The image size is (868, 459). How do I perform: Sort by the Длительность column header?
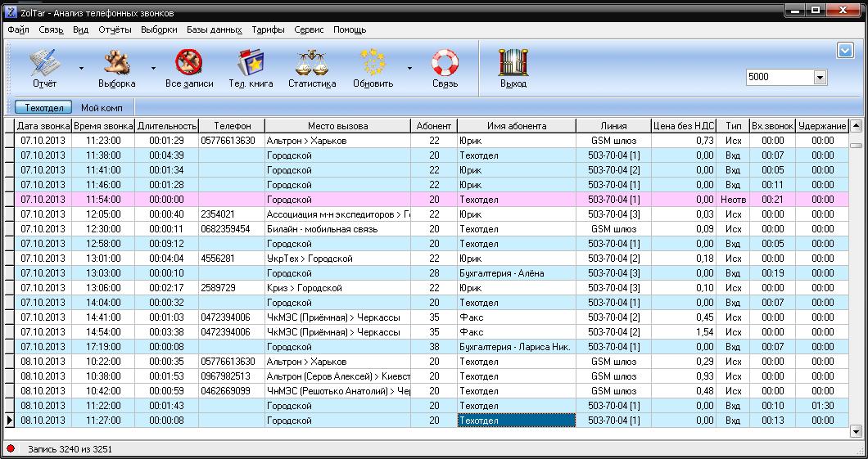167,126
